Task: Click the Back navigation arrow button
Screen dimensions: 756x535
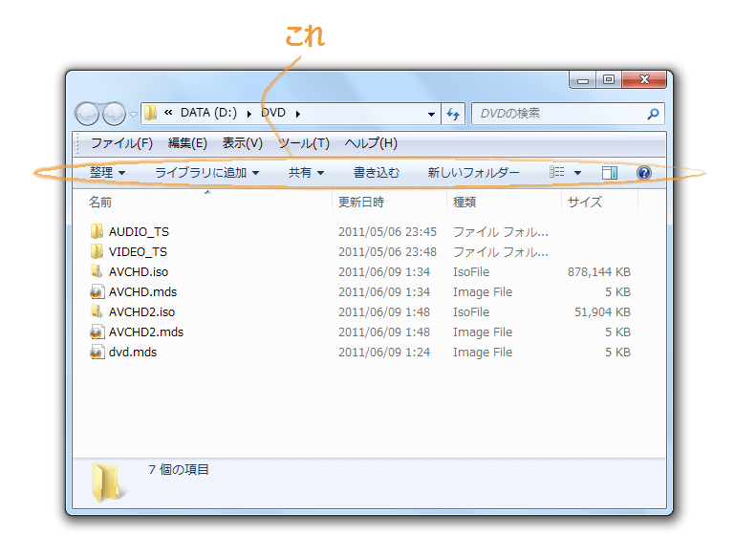Action: pyautogui.click(x=87, y=115)
